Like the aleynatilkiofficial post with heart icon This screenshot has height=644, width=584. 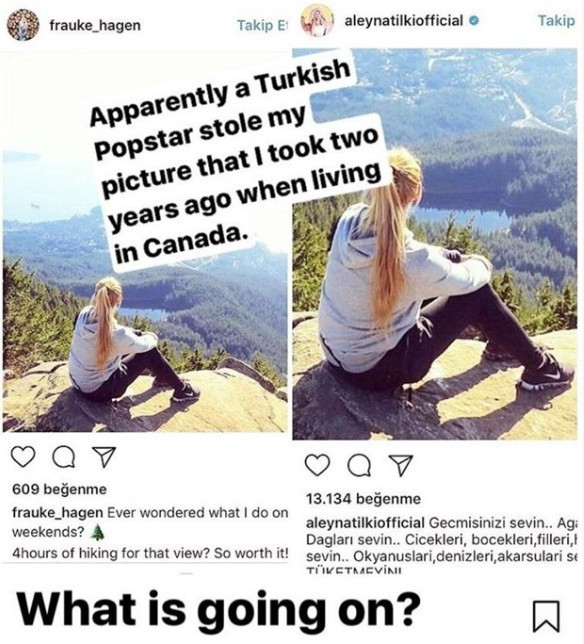(x=317, y=465)
